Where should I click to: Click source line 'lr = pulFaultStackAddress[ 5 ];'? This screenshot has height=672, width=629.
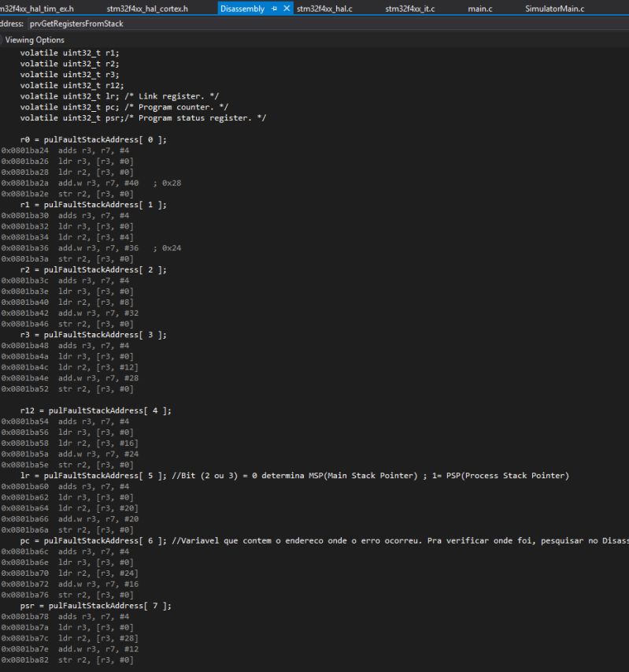(94, 476)
